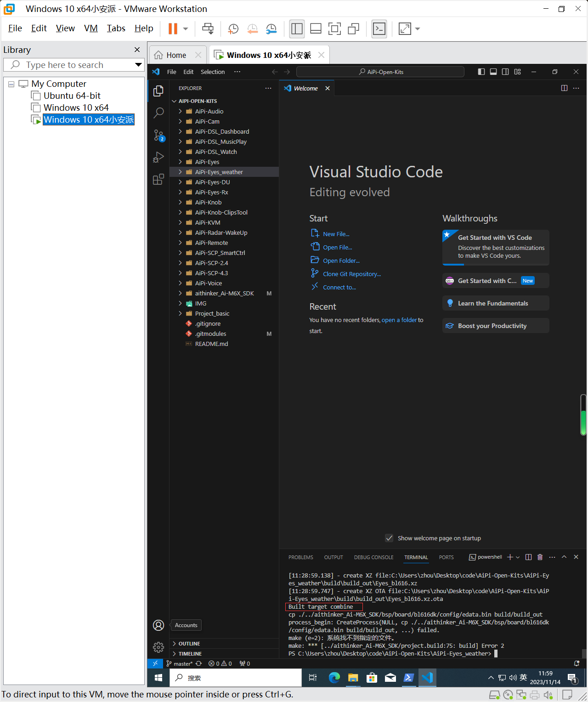The width and height of the screenshot is (588, 702).
Task: Create a new terminal with plus icon
Action: [x=510, y=557]
